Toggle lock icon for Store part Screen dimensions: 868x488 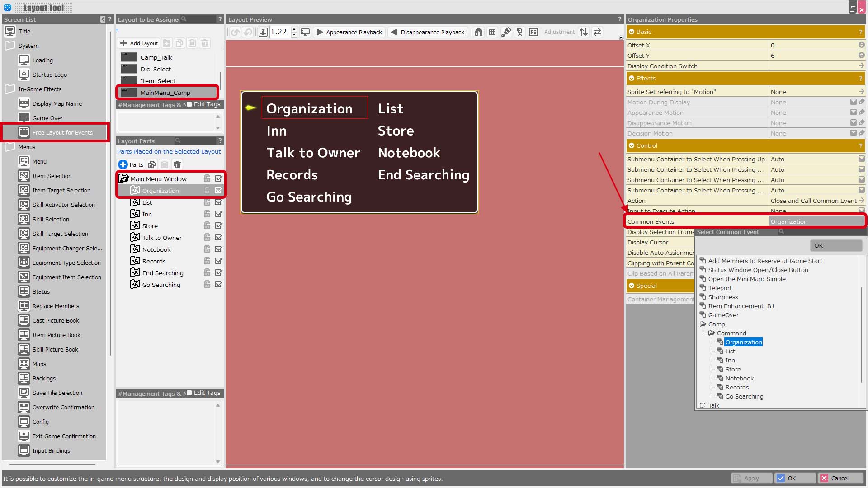coord(207,226)
